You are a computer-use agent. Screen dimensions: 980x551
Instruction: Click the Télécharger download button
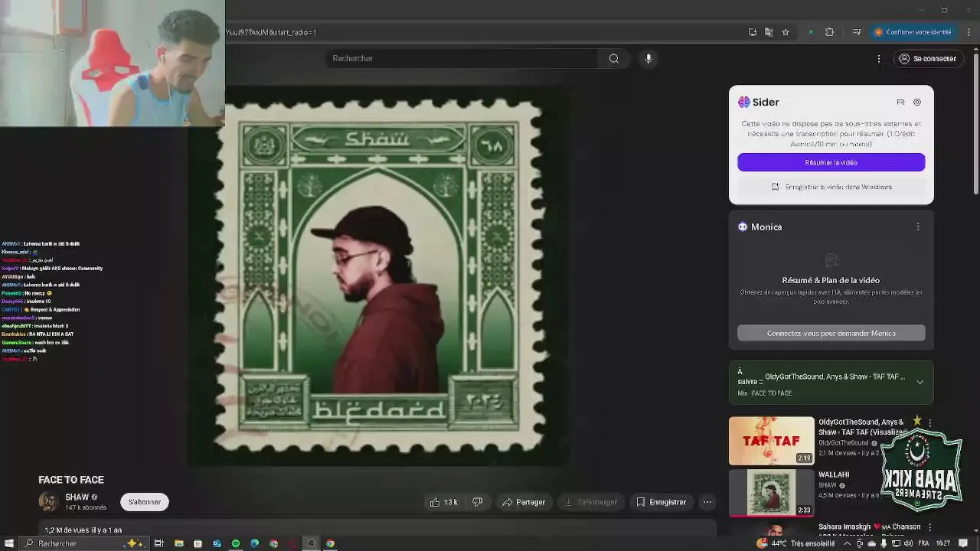(x=590, y=502)
